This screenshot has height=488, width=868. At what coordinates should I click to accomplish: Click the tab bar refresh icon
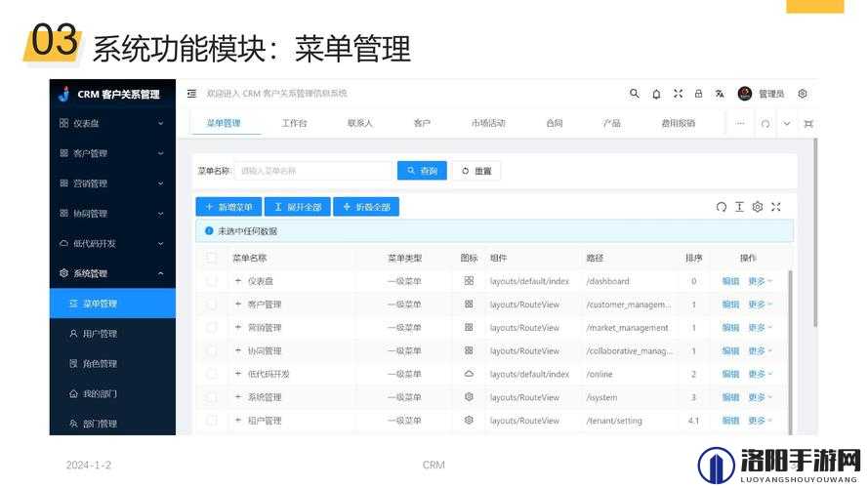click(765, 124)
